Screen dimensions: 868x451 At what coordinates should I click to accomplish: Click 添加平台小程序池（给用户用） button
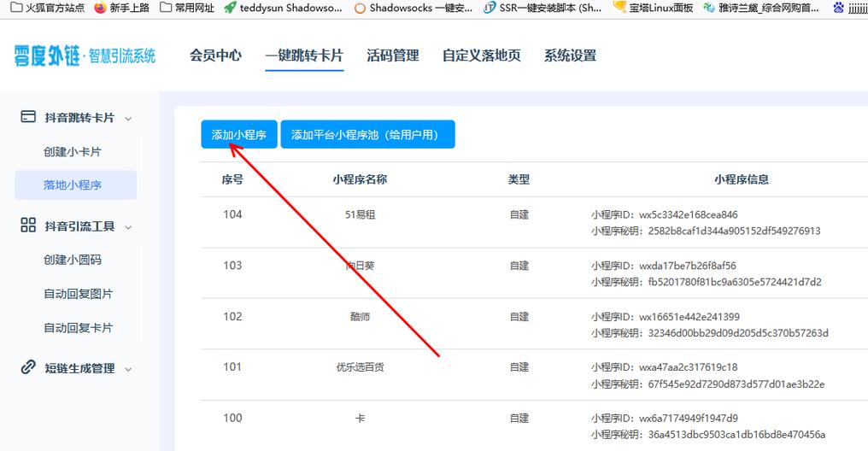367,134
